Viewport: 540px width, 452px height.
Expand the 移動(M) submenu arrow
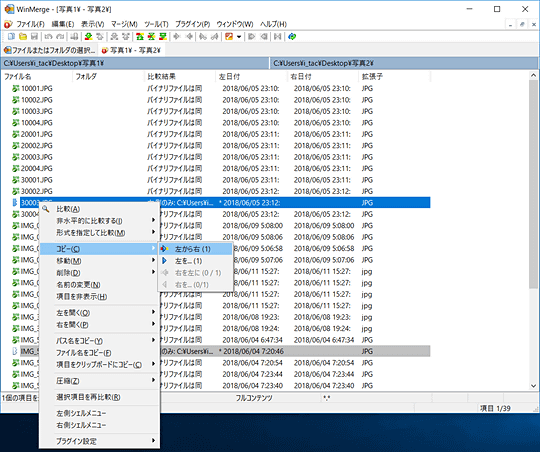tap(153, 260)
